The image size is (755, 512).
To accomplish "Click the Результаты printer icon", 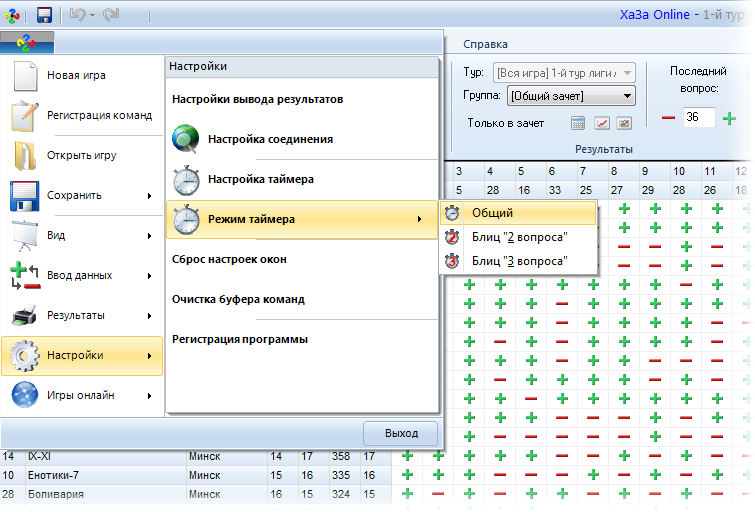I will [x=24, y=315].
